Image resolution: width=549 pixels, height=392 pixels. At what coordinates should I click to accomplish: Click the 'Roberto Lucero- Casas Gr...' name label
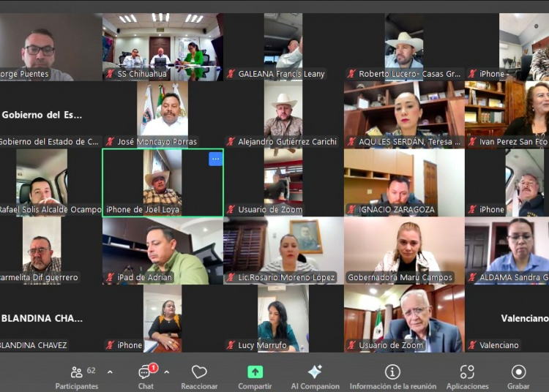point(409,74)
